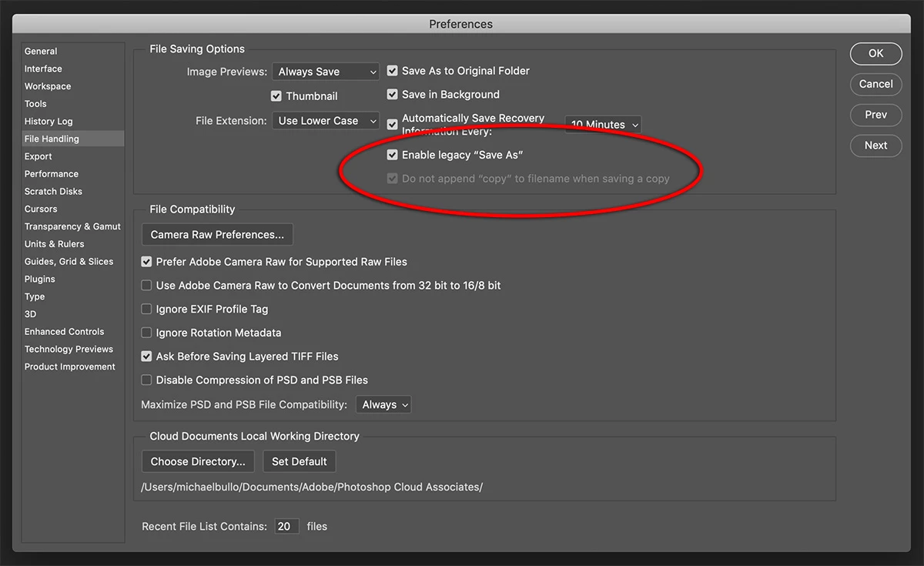The image size is (924, 566).
Task: Change the 10 Minutes recovery interval
Action: pos(603,124)
